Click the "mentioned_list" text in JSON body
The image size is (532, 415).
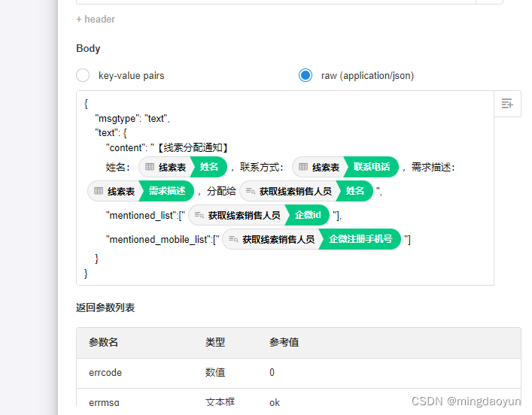click(140, 216)
